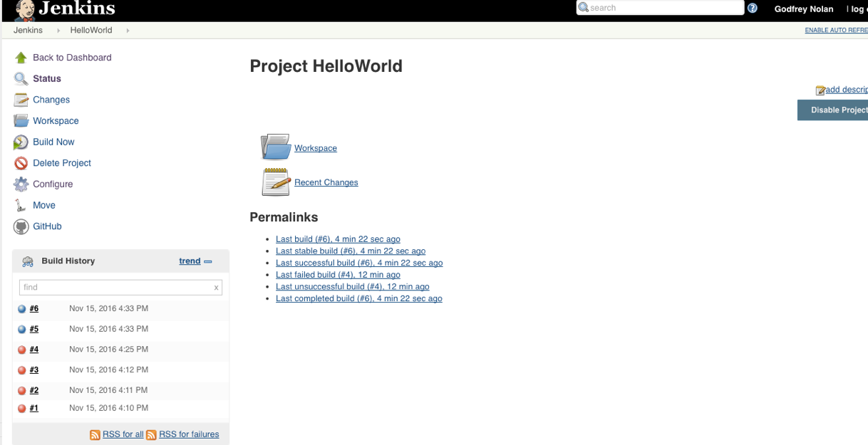868x445 pixels.
Task: Click ENABLE AUTO REFRESH link
Action: [837, 31]
